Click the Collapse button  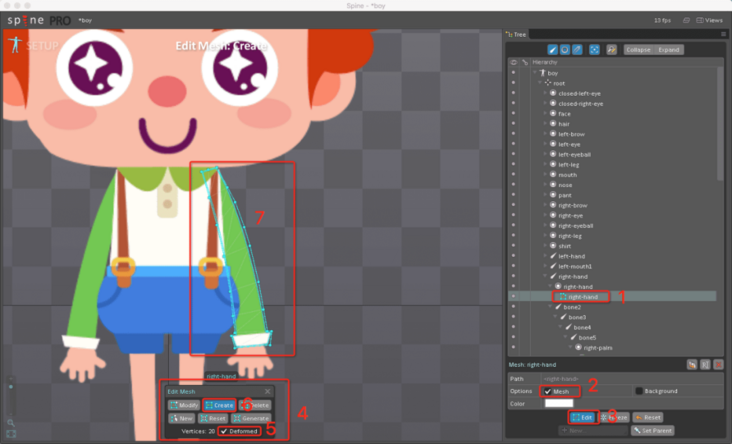638,49
